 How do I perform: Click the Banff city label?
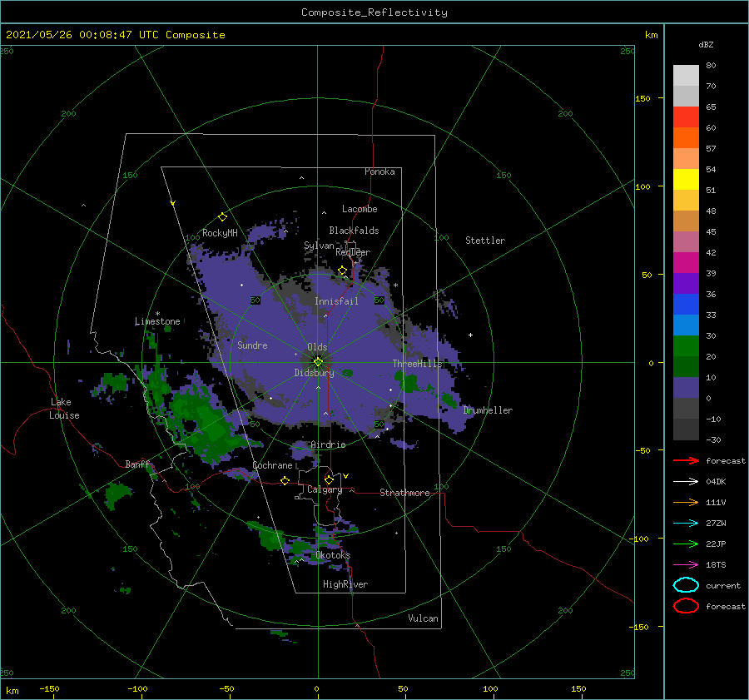(137, 464)
